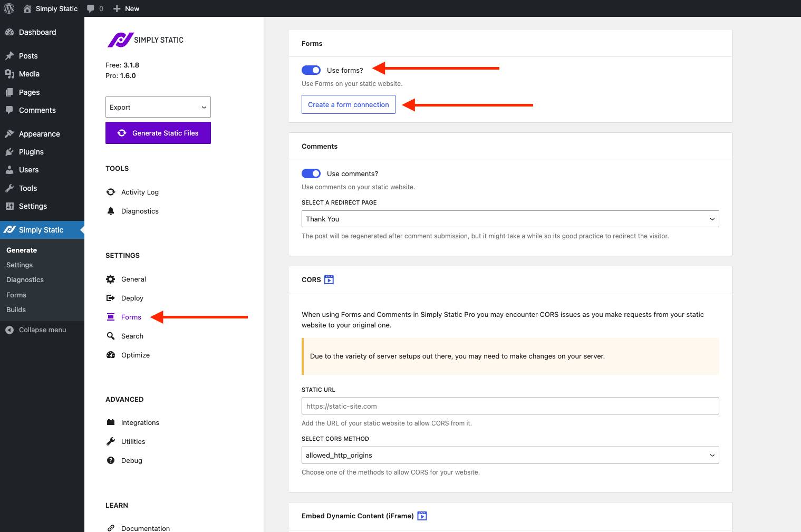Turn off the Use comments toggle

(311, 173)
